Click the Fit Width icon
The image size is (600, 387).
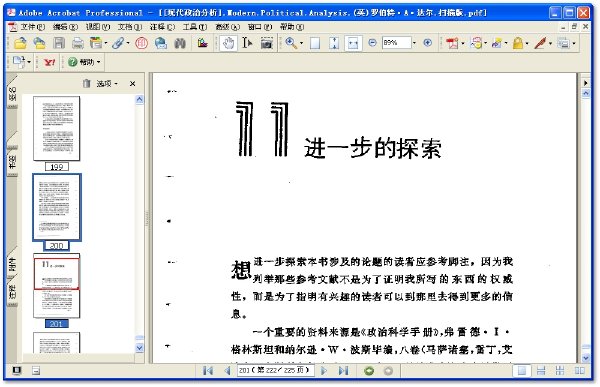click(x=353, y=43)
